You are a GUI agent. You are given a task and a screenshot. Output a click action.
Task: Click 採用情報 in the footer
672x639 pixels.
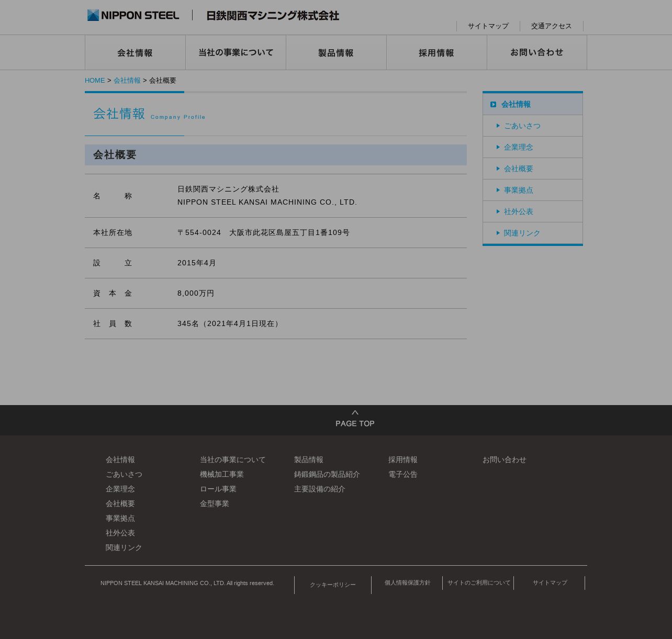click(x=403, y=459)
